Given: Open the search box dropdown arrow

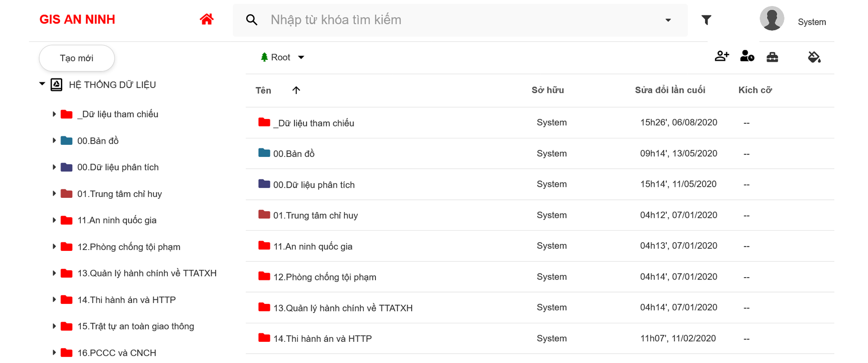Looking at the screenshot, I should click(668, 20).
